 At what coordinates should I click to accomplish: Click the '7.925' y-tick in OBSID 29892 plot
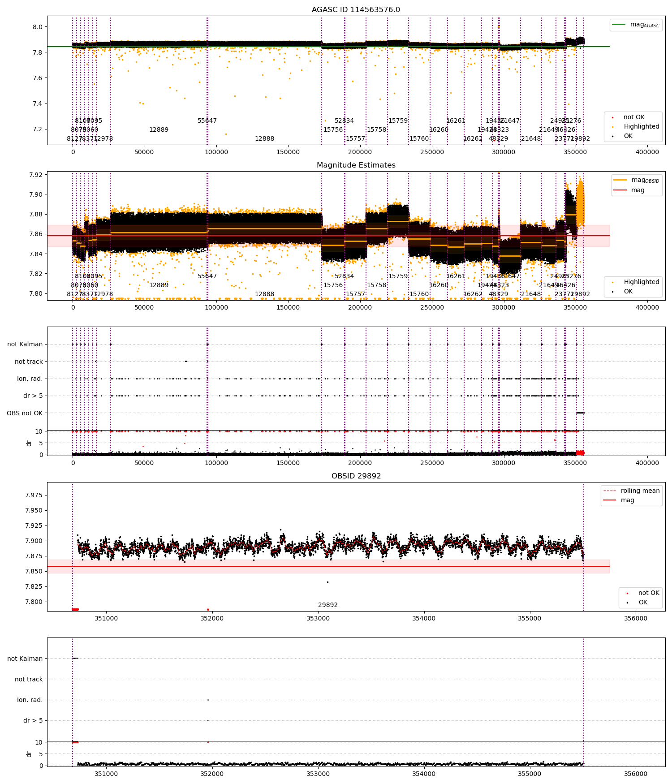[x=34, y=526]
